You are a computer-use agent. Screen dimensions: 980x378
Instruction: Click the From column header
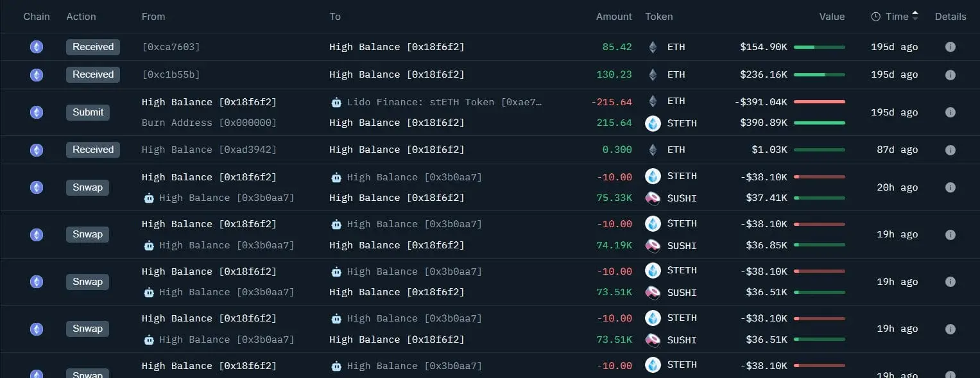[x=153, y=17]
